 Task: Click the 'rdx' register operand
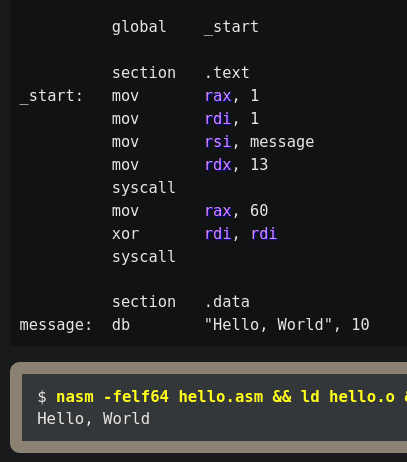[x=218, y=165]
